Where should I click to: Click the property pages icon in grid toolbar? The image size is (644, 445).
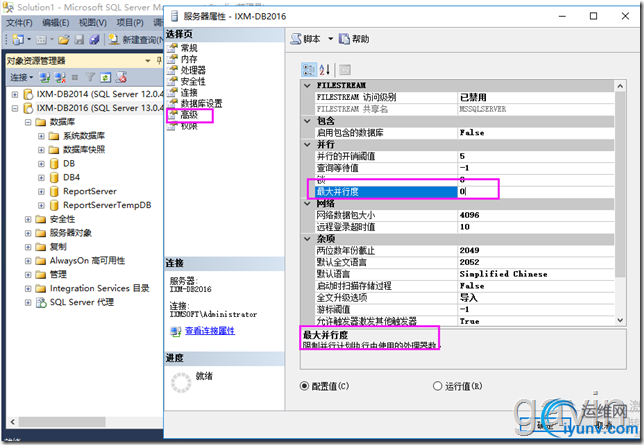click(x=345, y=70)
